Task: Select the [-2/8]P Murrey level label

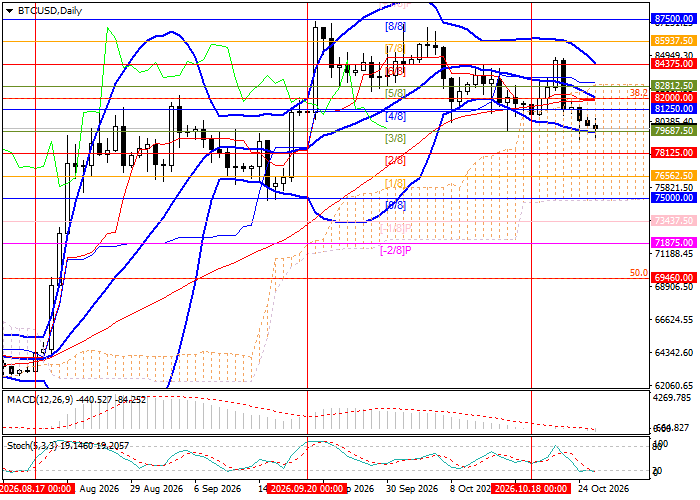Action: 396,250
